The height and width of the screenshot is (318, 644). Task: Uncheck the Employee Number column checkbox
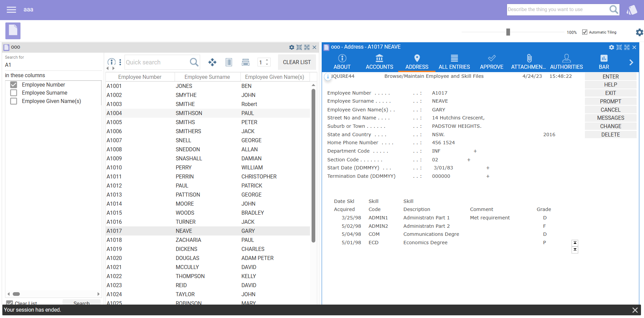click(14, 85)
